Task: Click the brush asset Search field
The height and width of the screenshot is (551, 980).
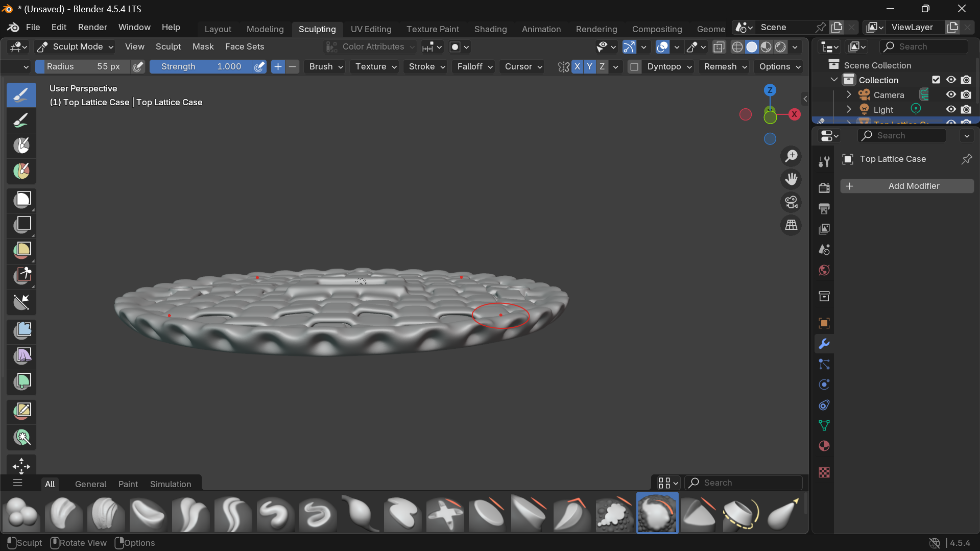Action: pyautogui.click(x=744, y=483)
